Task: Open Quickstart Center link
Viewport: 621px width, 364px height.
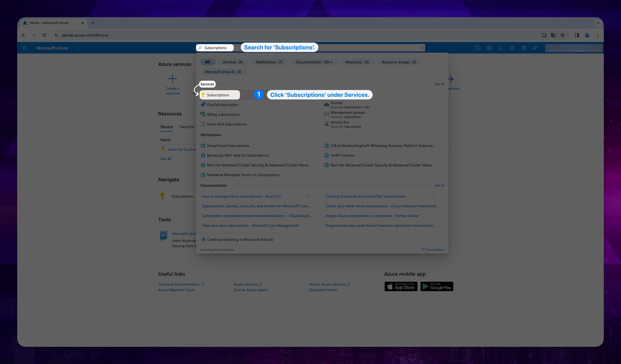Action: (x=323, y=290)
